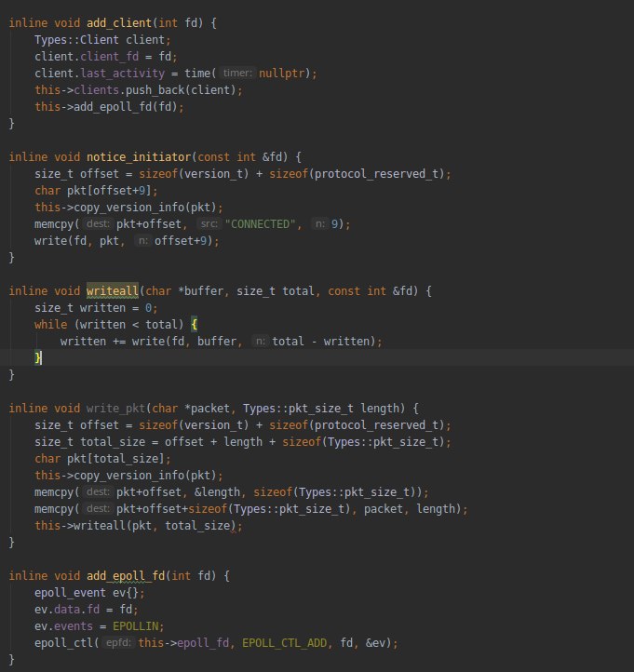Click the Types::Client type in the client declaration
634x672 pixels.
pyautogui.click(x=76, y=40)
